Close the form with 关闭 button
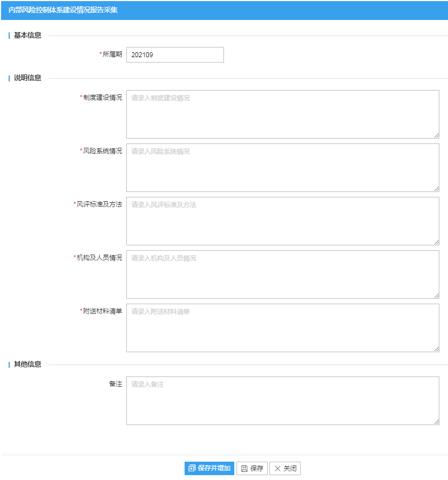Viewport: 448px width, 480px height. (x=285, y=468)
